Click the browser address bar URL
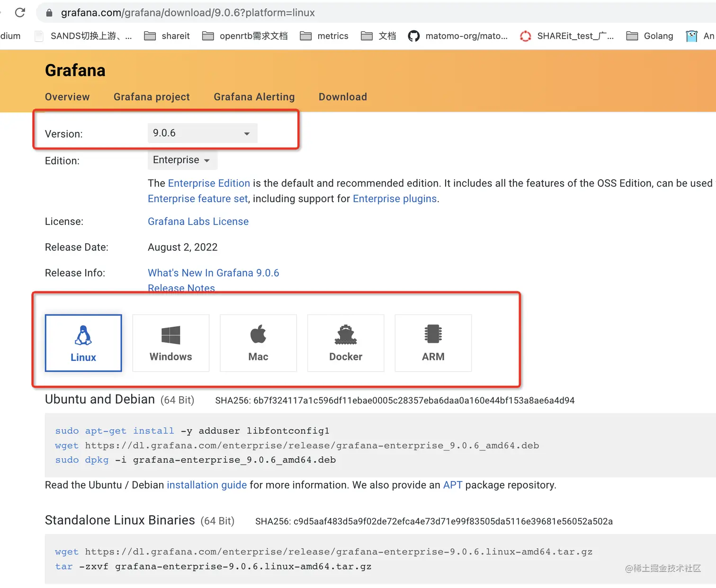This screenshot has width=716, height=588. tap(188, 13)
